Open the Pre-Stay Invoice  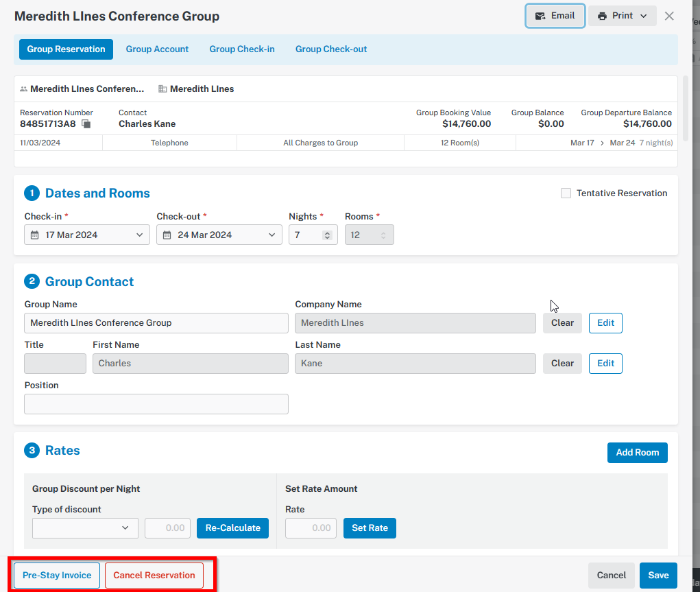pyautogui.click(x=57, y=576)
